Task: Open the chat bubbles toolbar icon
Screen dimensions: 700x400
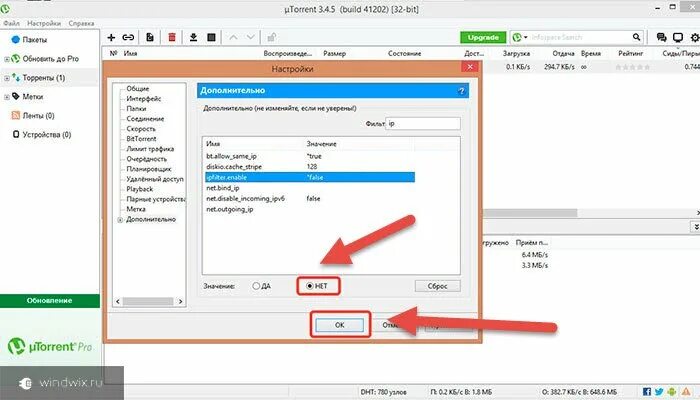Action: [x=662, y=38]
